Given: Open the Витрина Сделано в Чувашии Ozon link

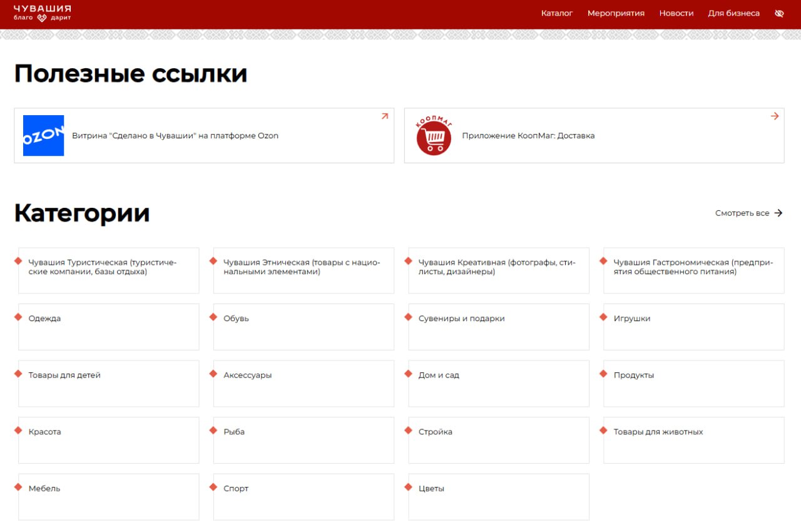Looking at the screenshot, I should (x=175, y=136).
